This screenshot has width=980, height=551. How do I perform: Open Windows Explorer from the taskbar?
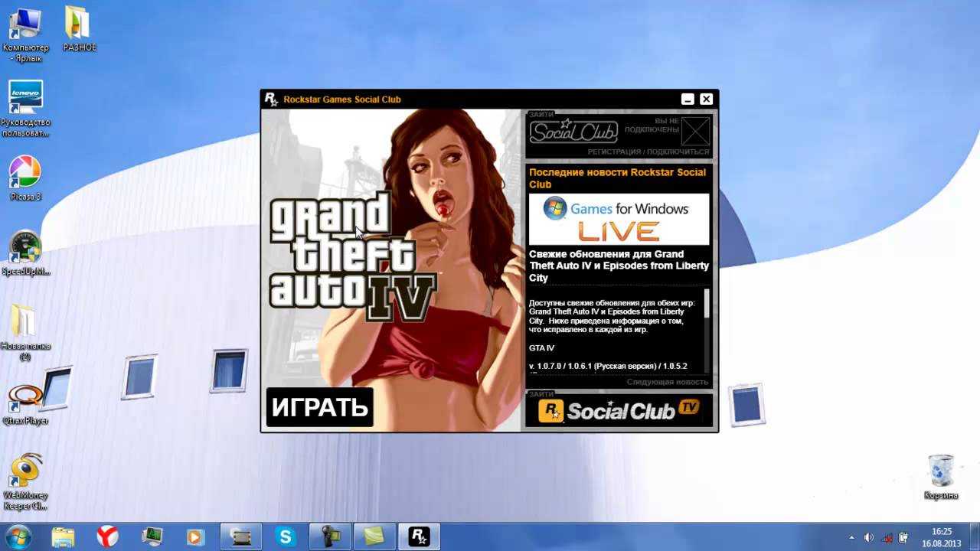[x=63, y=536]
